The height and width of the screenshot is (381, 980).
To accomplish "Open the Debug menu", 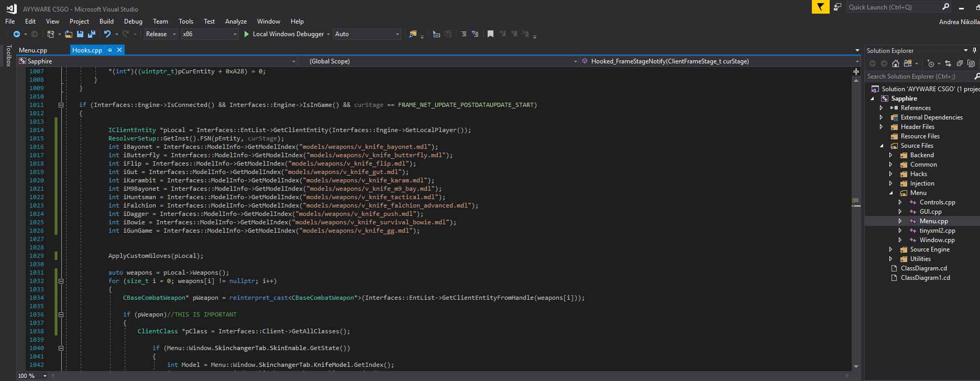I will pyautogui.click(x=133, y=21).
